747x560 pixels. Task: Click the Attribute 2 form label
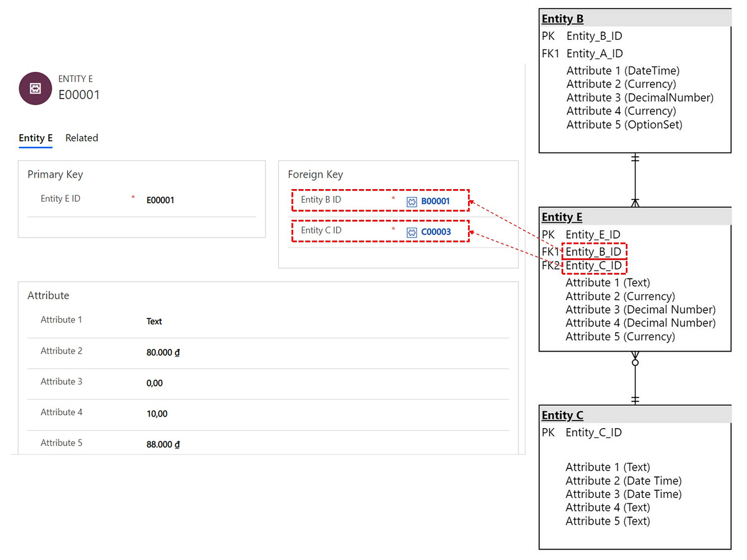[61, 351]
